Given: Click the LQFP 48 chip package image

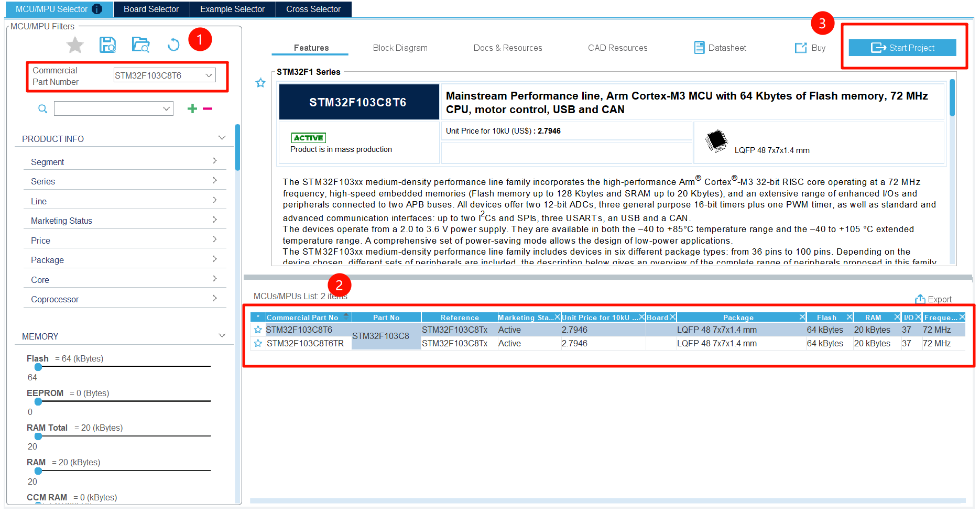Looking at the screenshot, I should click(x=716, y=140).
